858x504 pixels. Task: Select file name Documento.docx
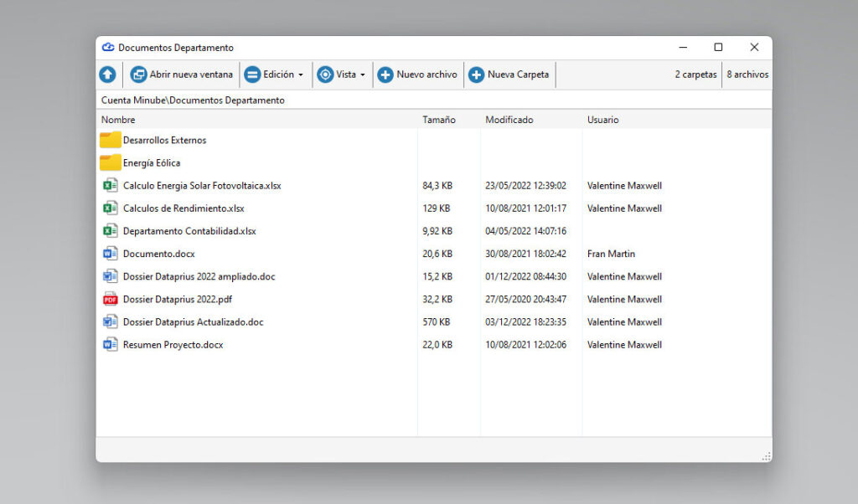click(x=158, y=254)
